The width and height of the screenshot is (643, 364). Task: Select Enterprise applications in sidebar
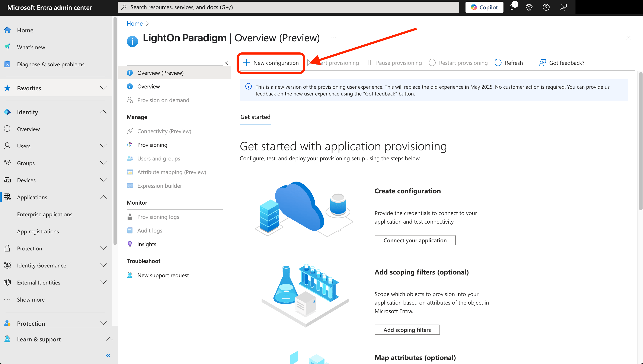point(45,214)
